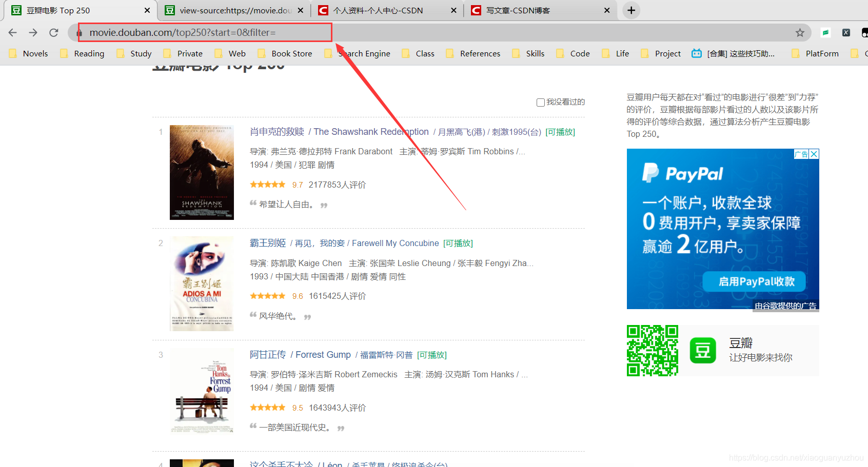Open the Search Engine bookmark folder
This screenshot has width=868, height=467.
(358, 53)
